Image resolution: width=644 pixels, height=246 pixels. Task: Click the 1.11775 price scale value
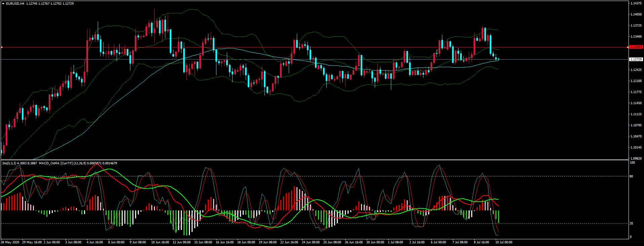pos(636,92)
